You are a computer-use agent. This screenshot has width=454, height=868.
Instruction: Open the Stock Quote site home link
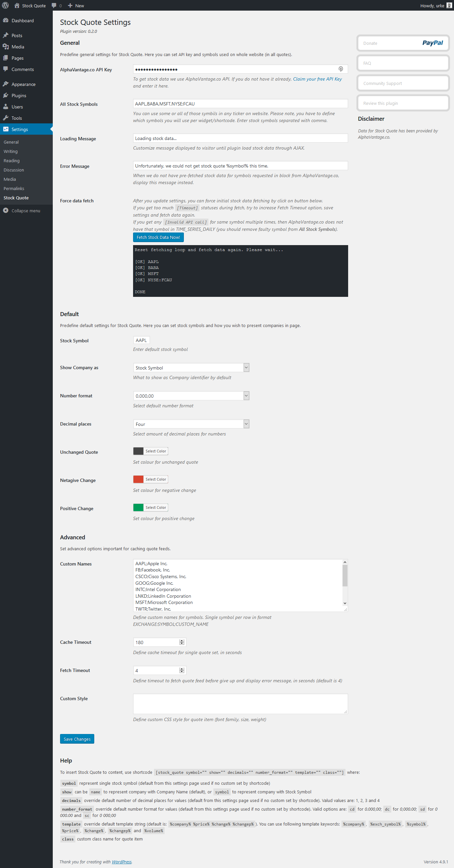coord(30,6)
